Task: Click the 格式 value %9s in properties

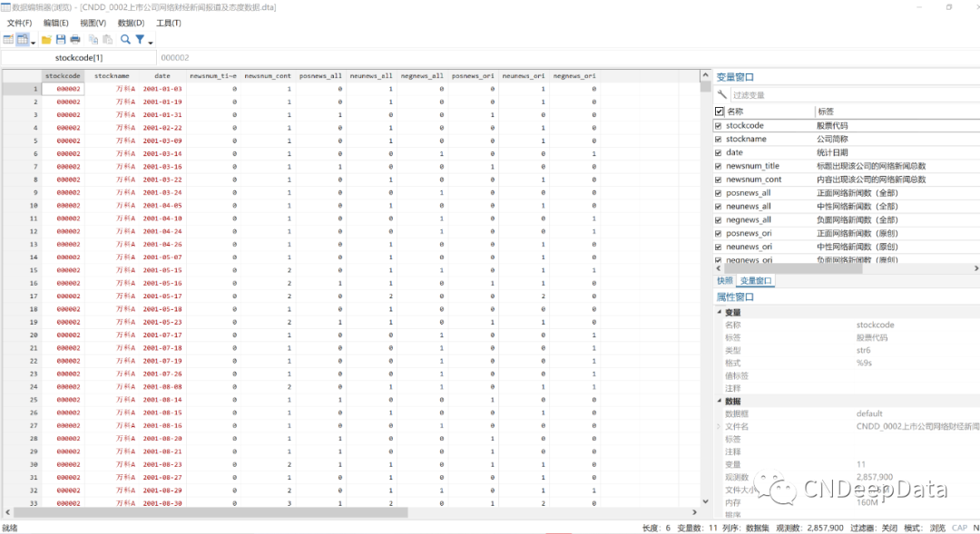Action: tap(864, 363)
